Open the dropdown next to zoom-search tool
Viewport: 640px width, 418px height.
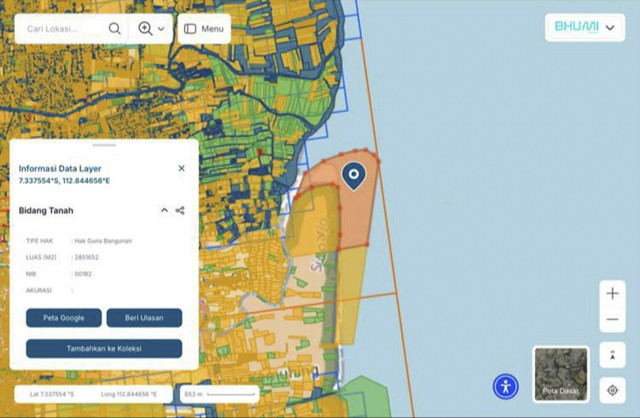tap(161, 29)
